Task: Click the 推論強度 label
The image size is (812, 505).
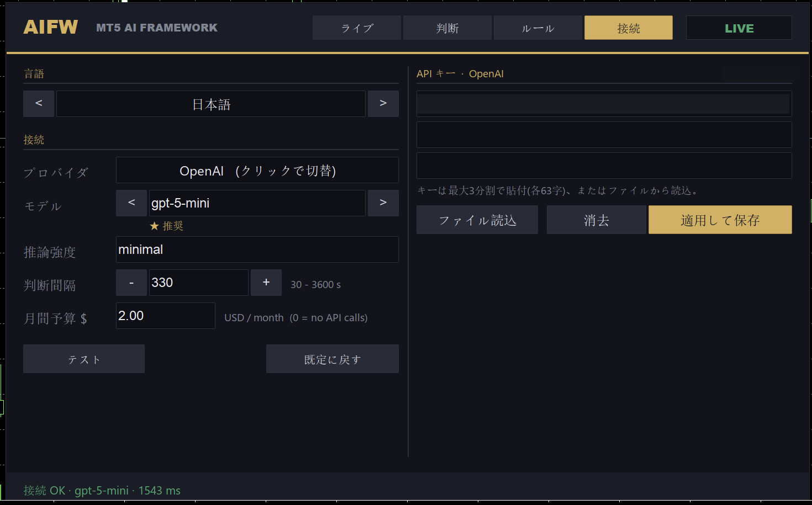Action: click(x=50, y=252)
